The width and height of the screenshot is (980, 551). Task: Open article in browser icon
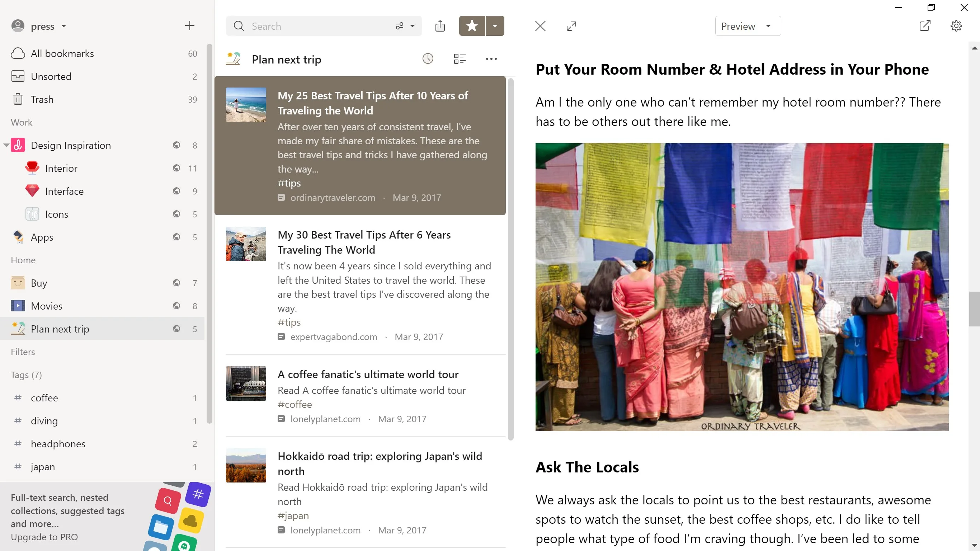(x=925, y=26)
